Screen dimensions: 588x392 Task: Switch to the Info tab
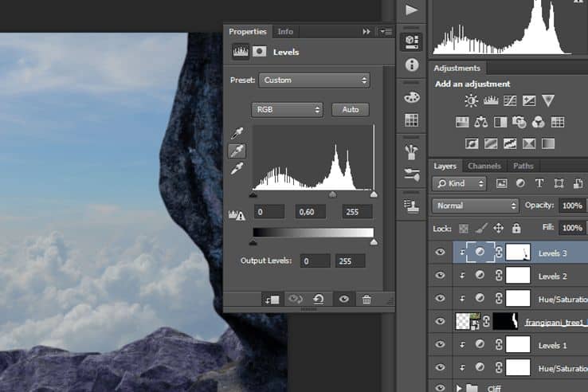[x=285, y=32]
